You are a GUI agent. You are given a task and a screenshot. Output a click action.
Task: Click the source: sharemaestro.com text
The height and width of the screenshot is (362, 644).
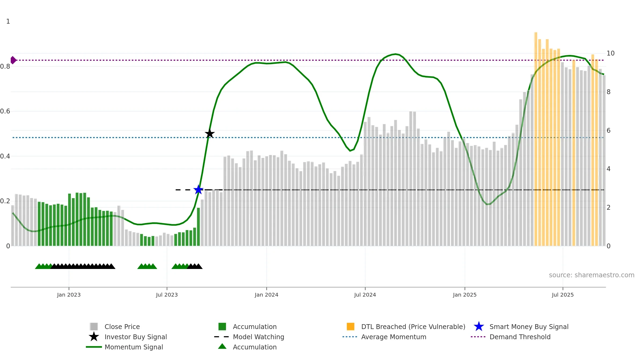pyautogui.click(x=592, y=275)
